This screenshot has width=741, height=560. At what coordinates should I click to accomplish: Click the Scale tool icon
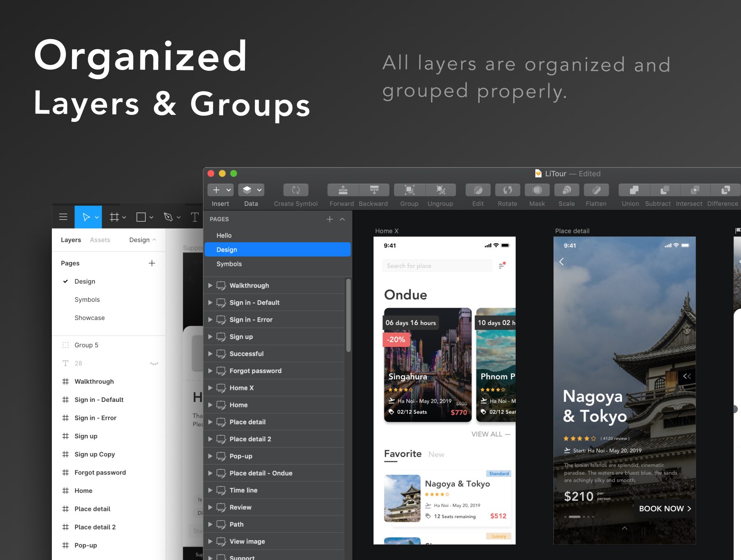click(566, 190)
